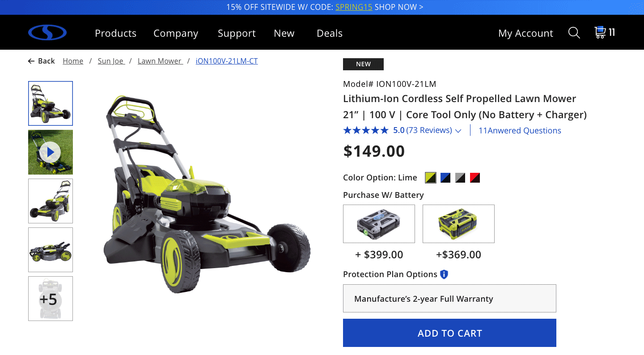This screenshot has height=355, width=644.
Task: Choose the blue color swatch
Action: [445, 178]
